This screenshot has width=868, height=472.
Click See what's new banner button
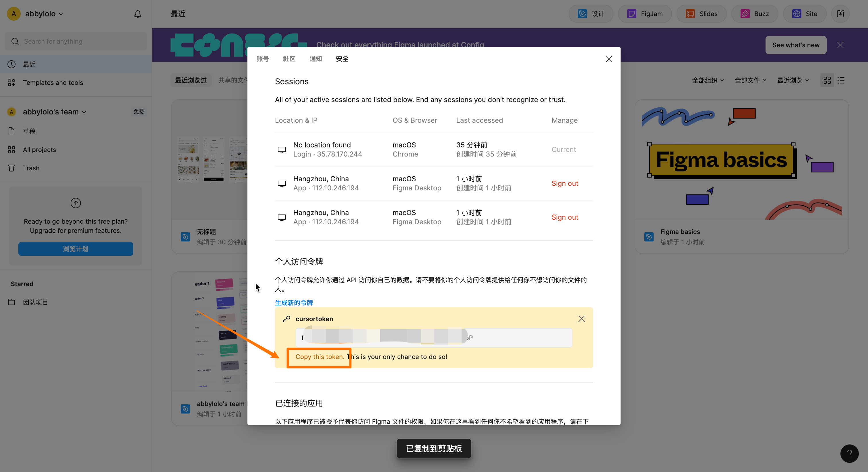click(796, 45)
